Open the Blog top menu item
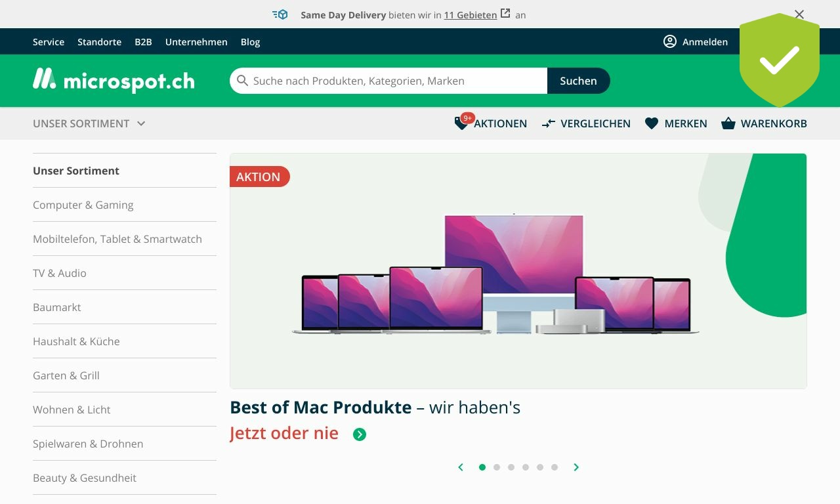840x504 pixels. (x=250, y=41)
